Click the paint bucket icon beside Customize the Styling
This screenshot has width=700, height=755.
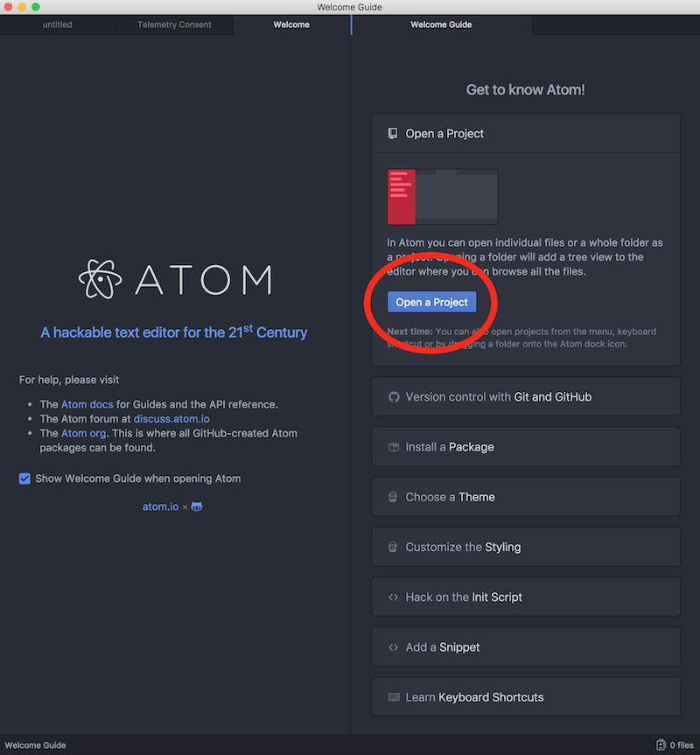[x=393, y=547]
